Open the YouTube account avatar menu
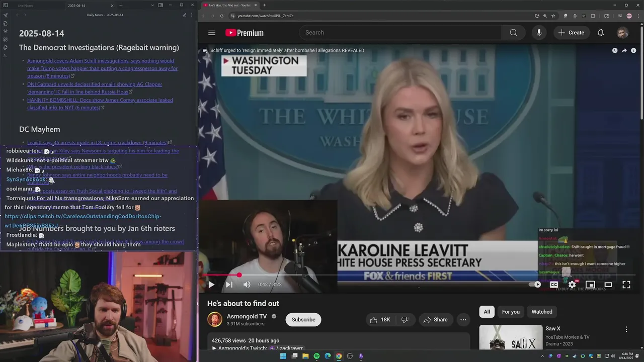 (622, 33)
